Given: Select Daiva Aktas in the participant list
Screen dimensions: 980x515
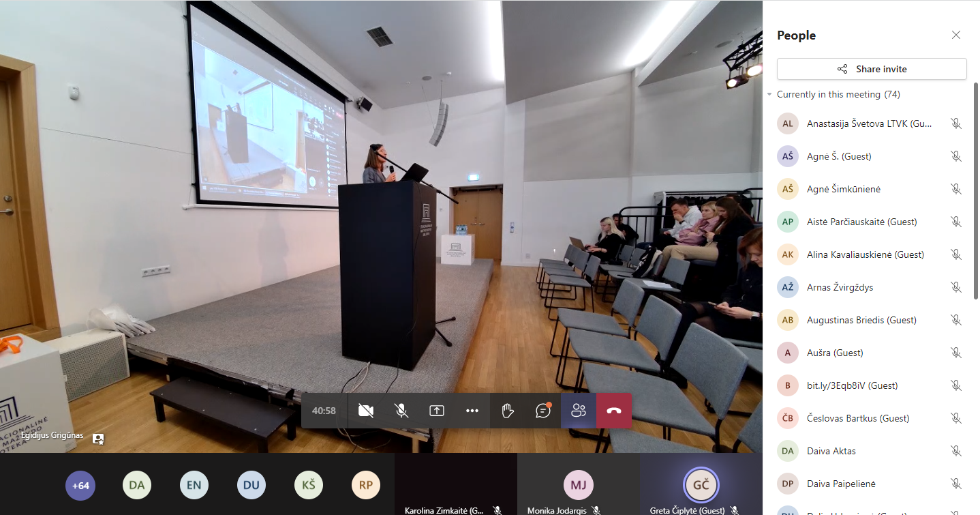Looking at the screenshot, I should [x=831, y=451].
